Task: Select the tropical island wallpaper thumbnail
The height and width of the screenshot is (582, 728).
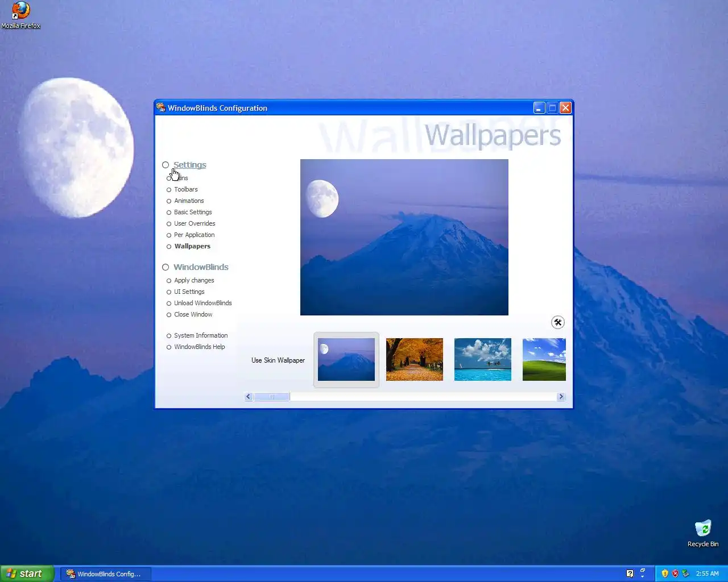Action: point(483,359)
